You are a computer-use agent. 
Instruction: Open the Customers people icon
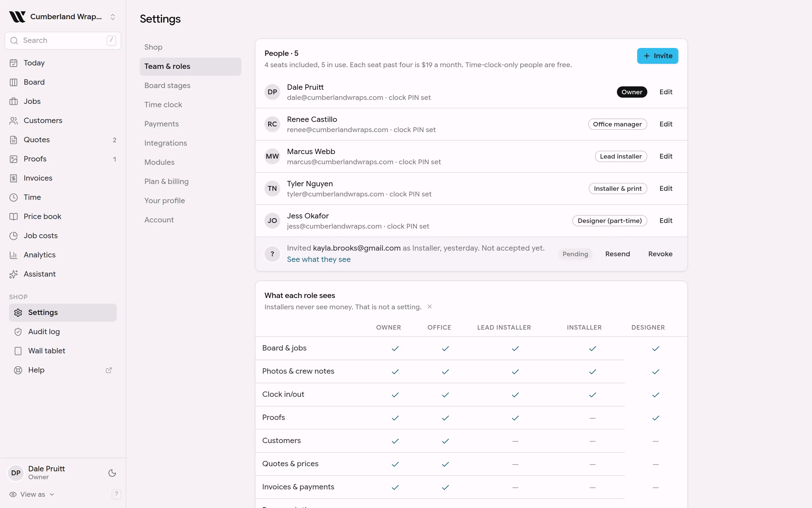(x=14, y=120)
